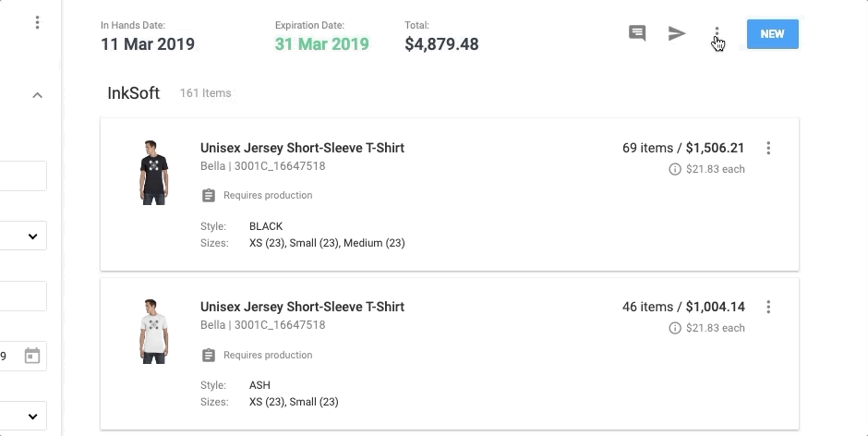This screenshot has width=868, height=436.
Task: Open the calendar date picker icon
Action: 32,356
